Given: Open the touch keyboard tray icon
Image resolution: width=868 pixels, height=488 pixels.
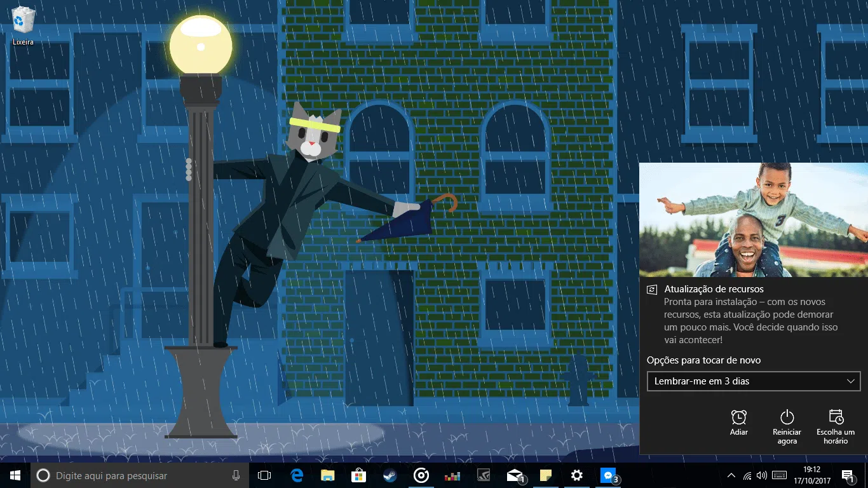Looking at the screenshot, I should (780, 475).
